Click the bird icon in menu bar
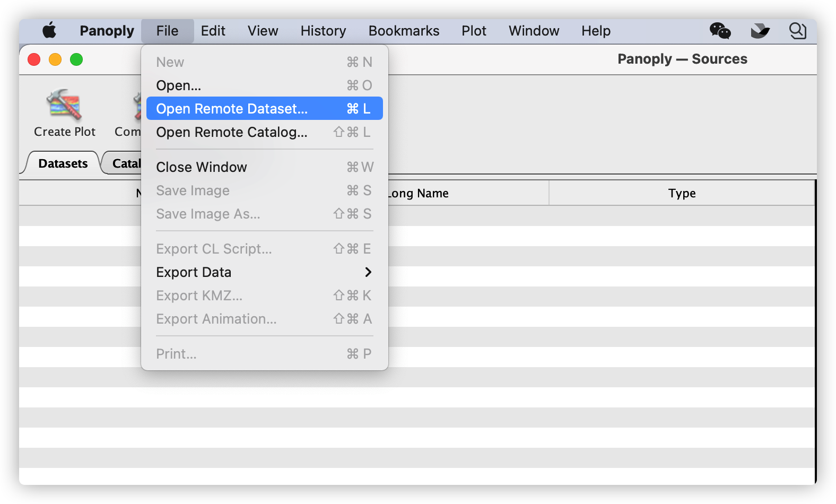This screenshot has height=504, width=836. click(760, 31)
